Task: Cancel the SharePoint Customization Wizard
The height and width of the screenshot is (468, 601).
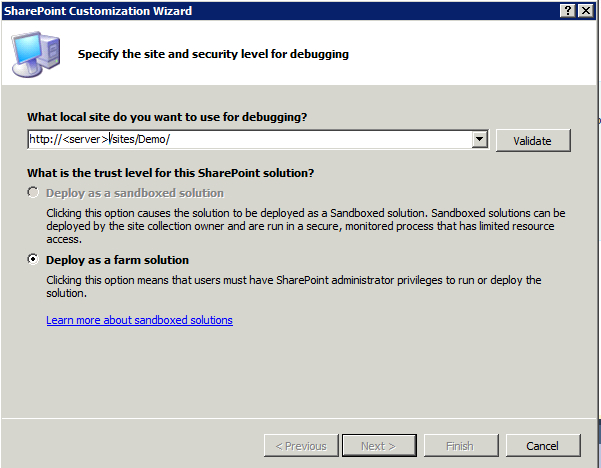Action: click(543, 445)
